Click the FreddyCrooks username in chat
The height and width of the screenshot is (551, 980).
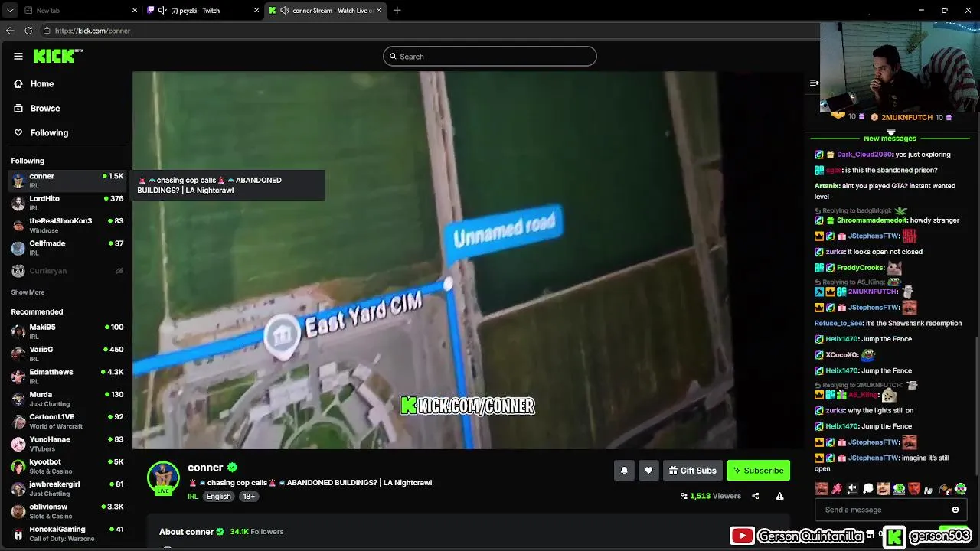[x=861, y=268]
